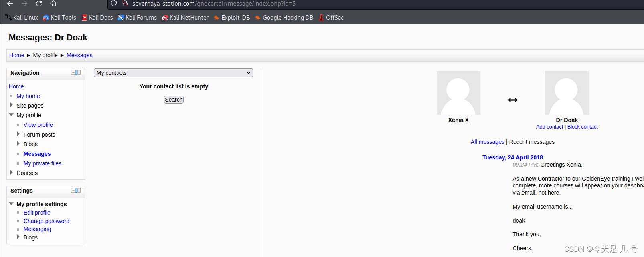Expand the Courses tree node
This screenshot has width=644, height=257.
11,173
